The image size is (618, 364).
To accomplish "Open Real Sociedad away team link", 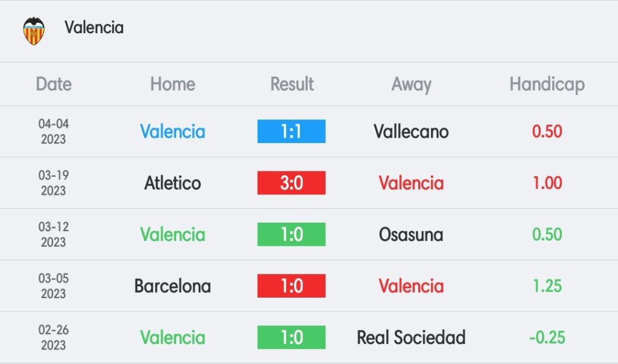I will 411,337.
